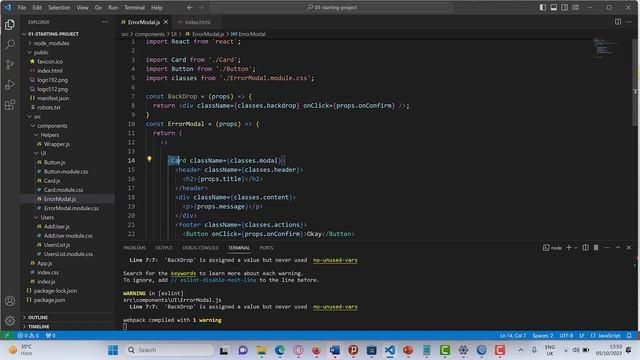Viewport: 640px width, 360px height.
Task: Switch to the OUTPUT panel tab
Action: [x=164, y=248]
